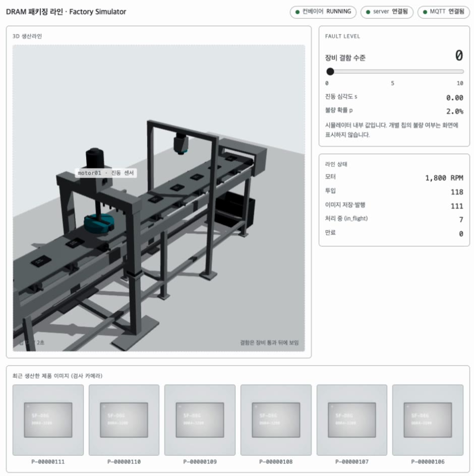The height and width of the screenshot is (476, 474).
Task: Click the 컨베이어 RUNNING status pill
Action: tap(323, 12)
